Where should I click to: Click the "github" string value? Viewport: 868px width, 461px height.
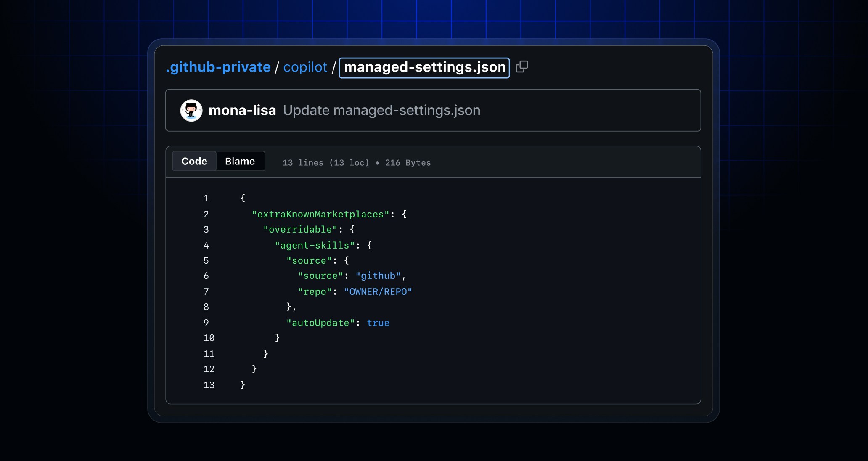[378, 276]
